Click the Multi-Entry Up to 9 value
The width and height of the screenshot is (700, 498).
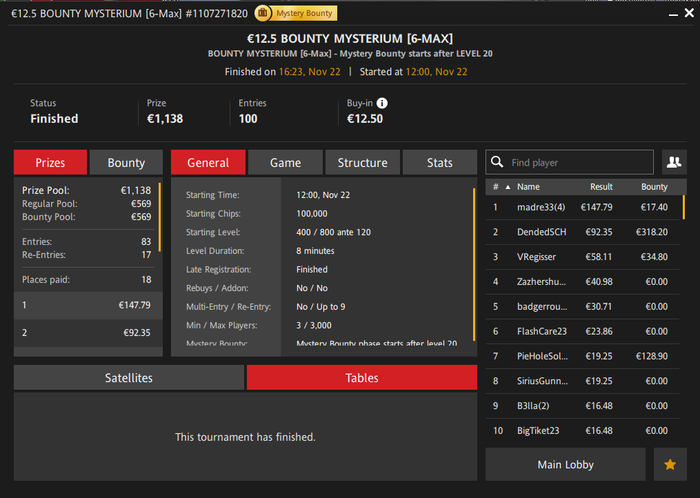point(321,307)
